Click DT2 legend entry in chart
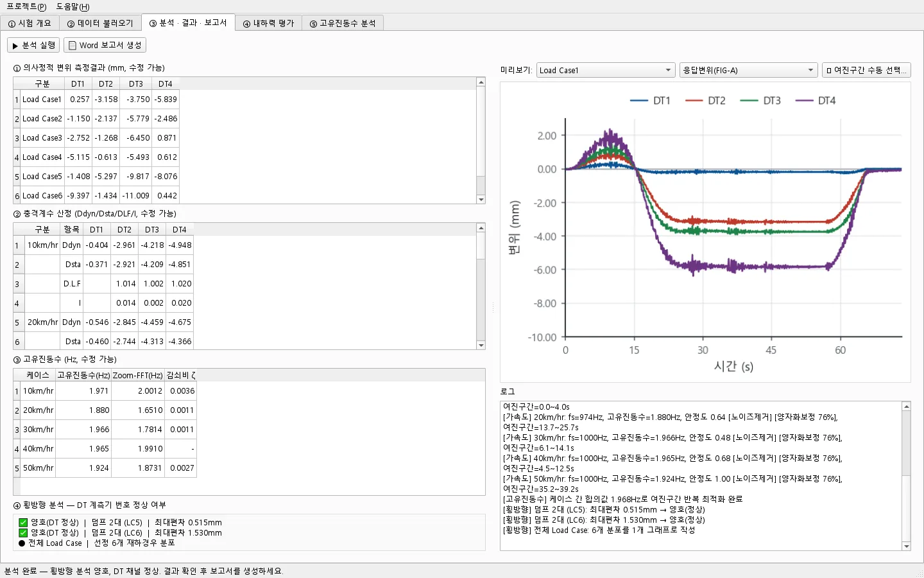The width and height of the screenshot is (924, 578). click(x=705, y=101)
